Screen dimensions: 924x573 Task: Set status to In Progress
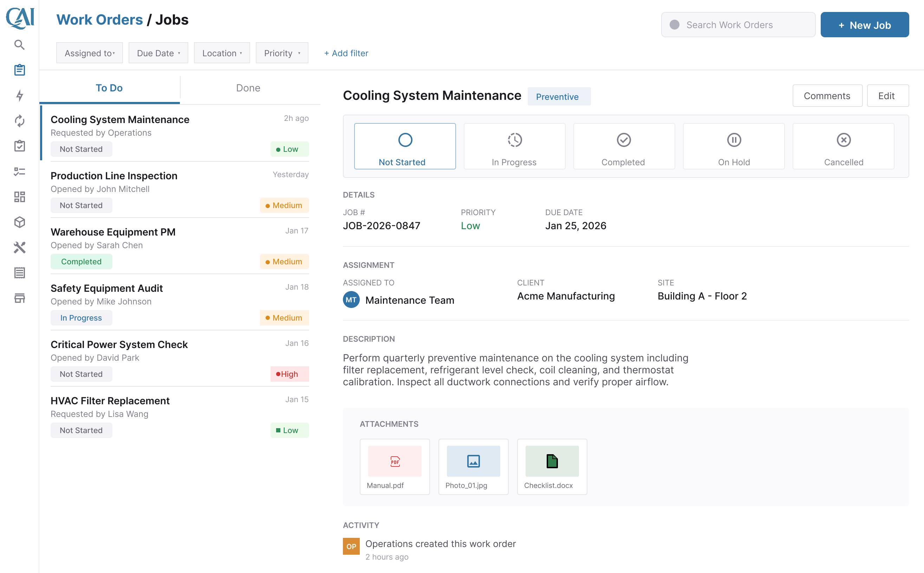tap(514, 146)
